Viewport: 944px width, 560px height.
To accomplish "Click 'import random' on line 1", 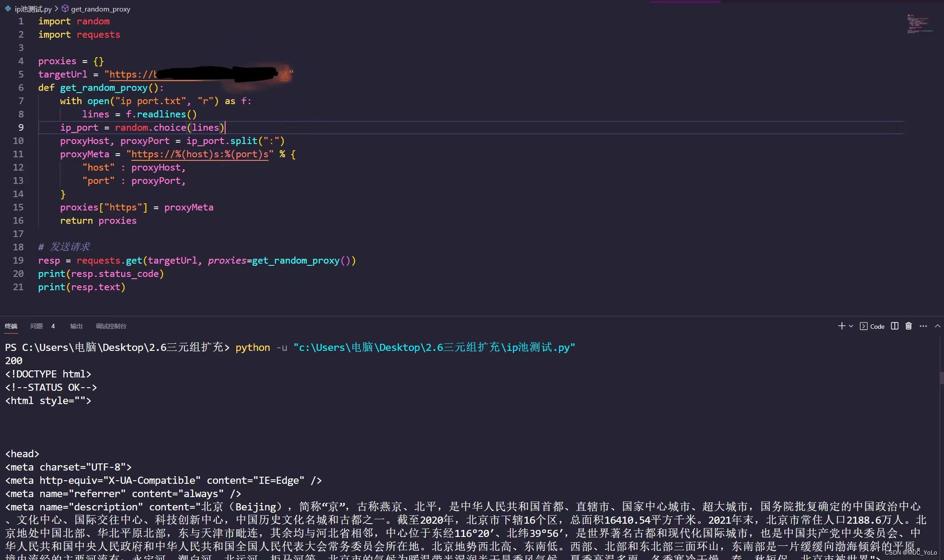I will click(x=74, y=21).
